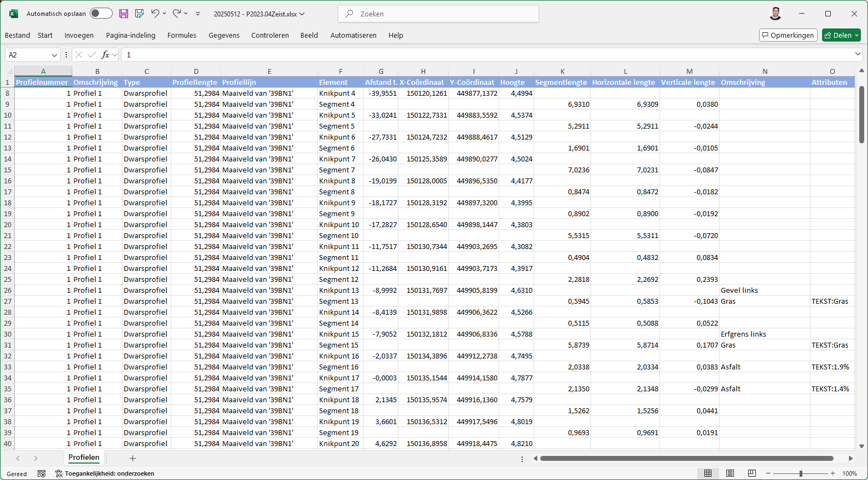The width and height of the screenshot is (868, 480).
Task: Open the Formules ribbon tab
Action: tap(182, 36)
